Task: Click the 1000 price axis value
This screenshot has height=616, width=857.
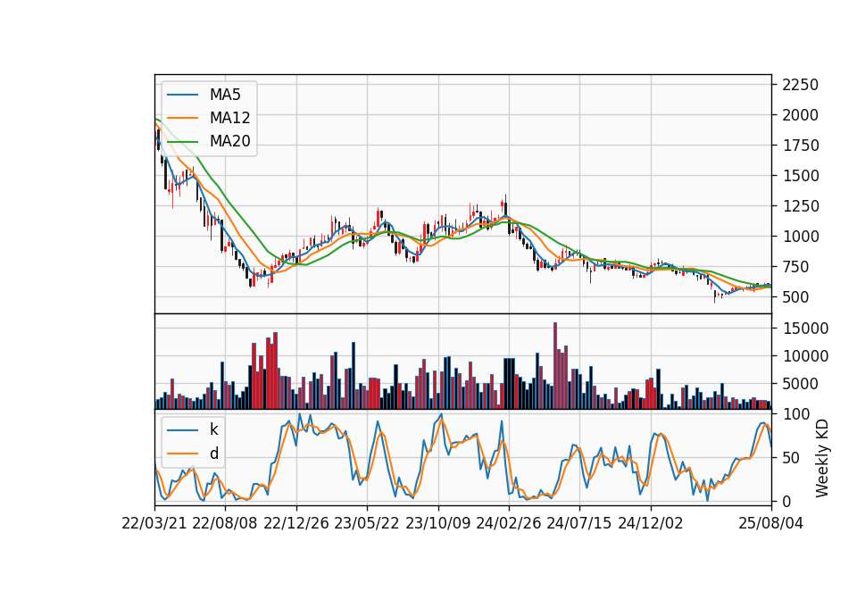Action: [x=800, y=236]
